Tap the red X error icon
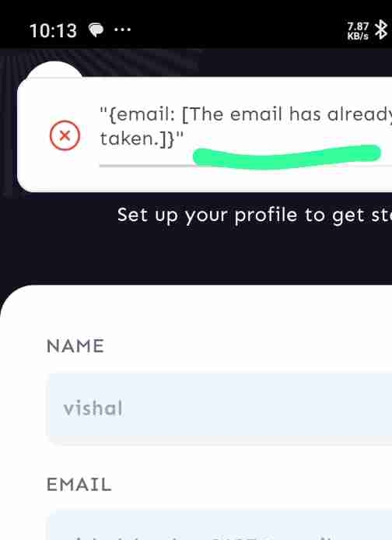 (x=65, y=135)
